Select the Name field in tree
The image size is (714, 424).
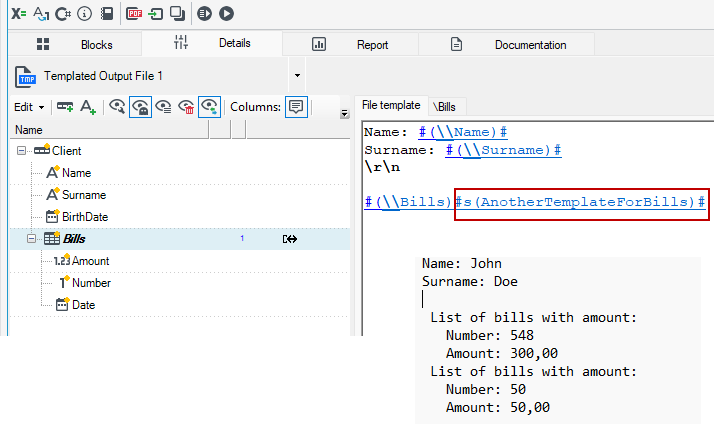coord(76,173)
